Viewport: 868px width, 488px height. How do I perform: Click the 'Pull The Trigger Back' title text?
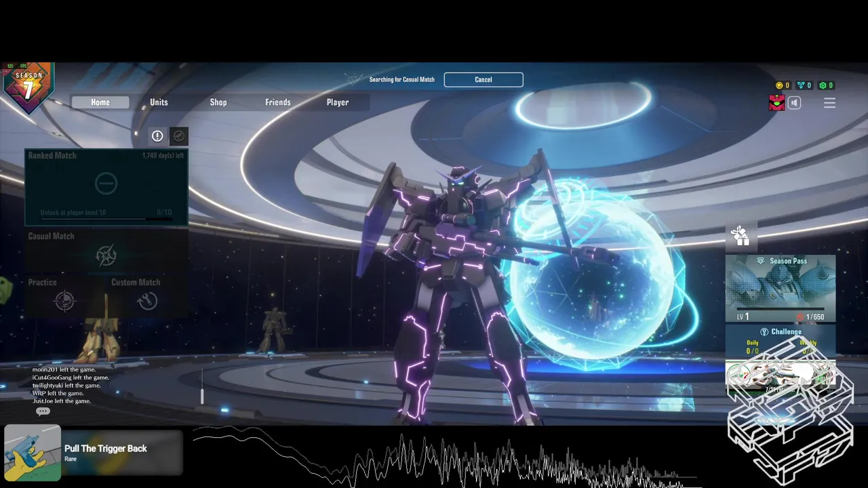pyautogui.click(x=106, y=449)
